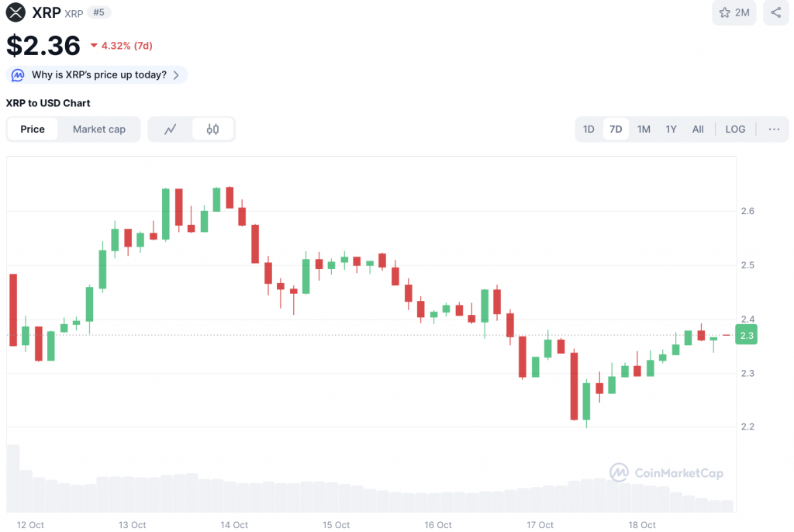Toggle the LOG scale option
The image size is (794, 532).
735,130
